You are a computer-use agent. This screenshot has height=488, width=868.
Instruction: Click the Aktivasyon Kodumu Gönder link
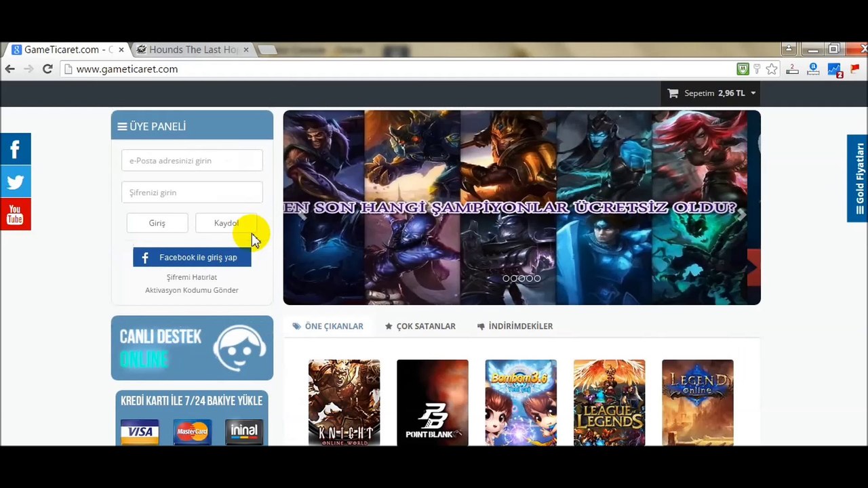pos(192,290)
